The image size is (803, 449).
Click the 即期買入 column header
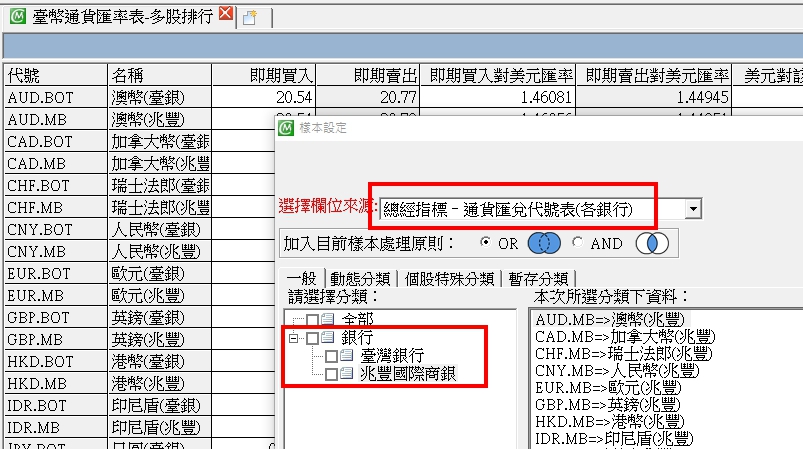coord(263,75)
